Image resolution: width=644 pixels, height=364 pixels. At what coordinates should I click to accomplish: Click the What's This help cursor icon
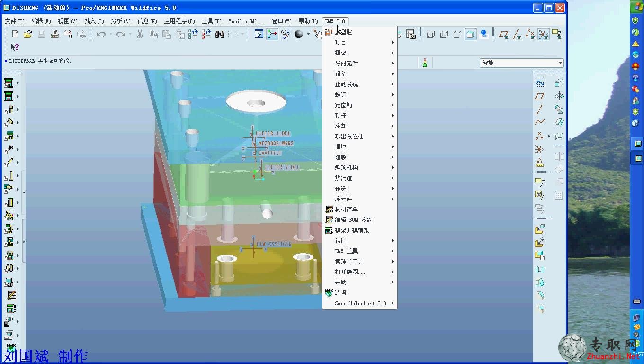pyautogui.click(x=15, y=47)
